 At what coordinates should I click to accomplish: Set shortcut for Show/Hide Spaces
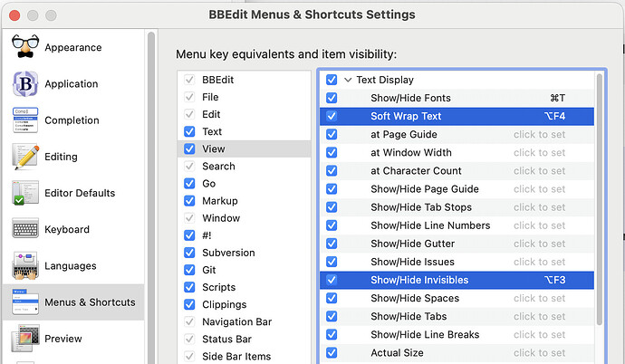point(539,298)
